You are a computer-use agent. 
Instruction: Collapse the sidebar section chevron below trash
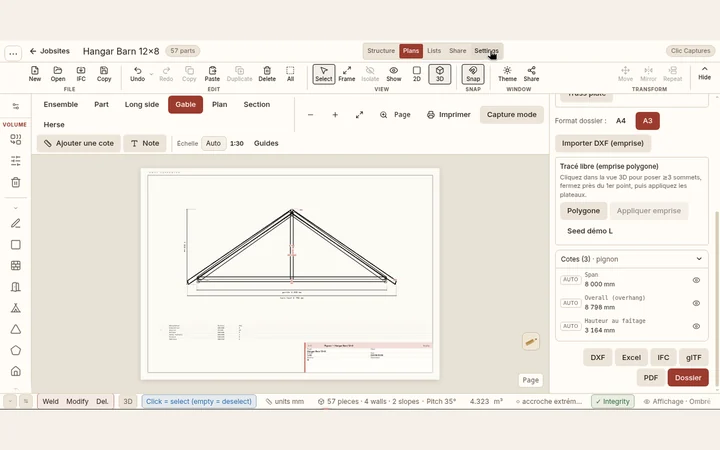pyautogui.click(x=16, y=208)
